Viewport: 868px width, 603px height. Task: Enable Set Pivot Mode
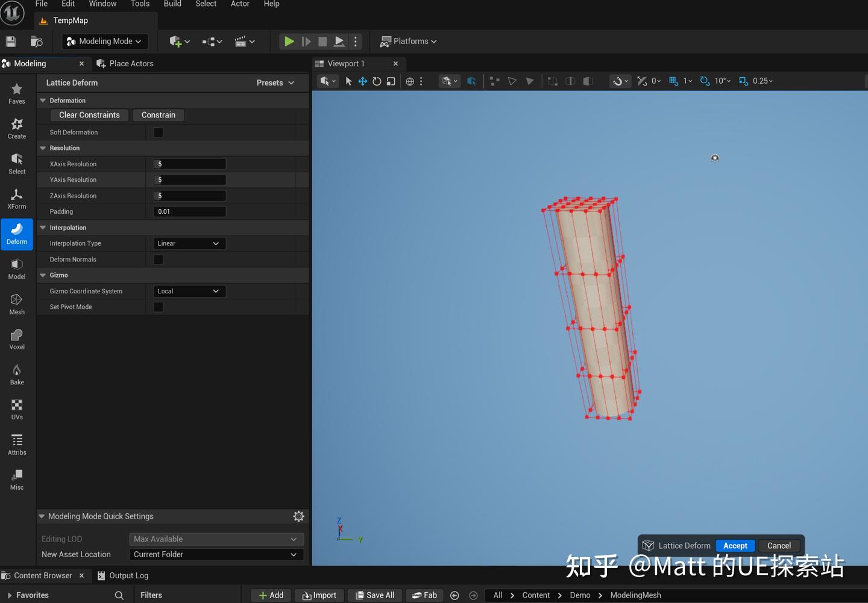pyautogui.click(x=158, y=307)
